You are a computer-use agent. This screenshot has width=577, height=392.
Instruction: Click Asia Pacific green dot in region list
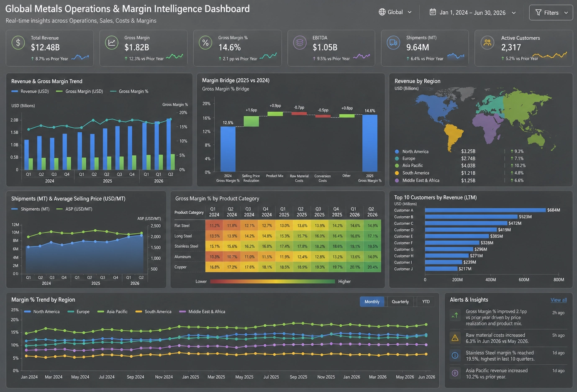coord(397,166)
